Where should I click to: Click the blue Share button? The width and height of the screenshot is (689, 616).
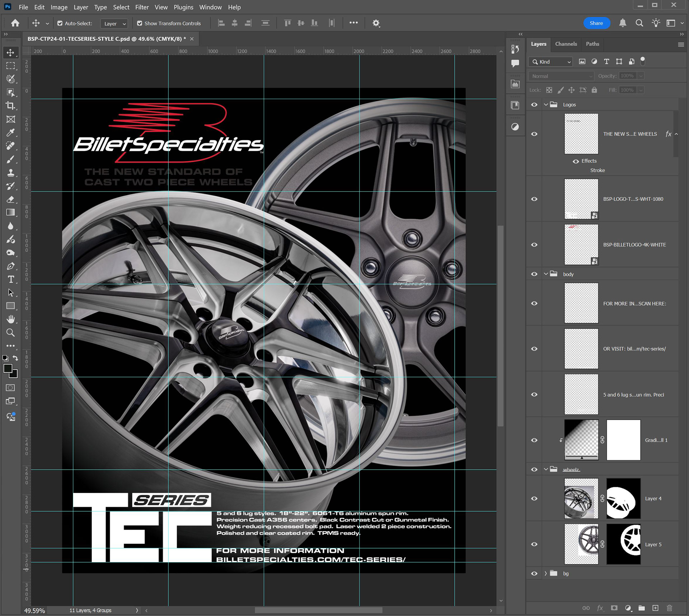click(x=596, y=23)
